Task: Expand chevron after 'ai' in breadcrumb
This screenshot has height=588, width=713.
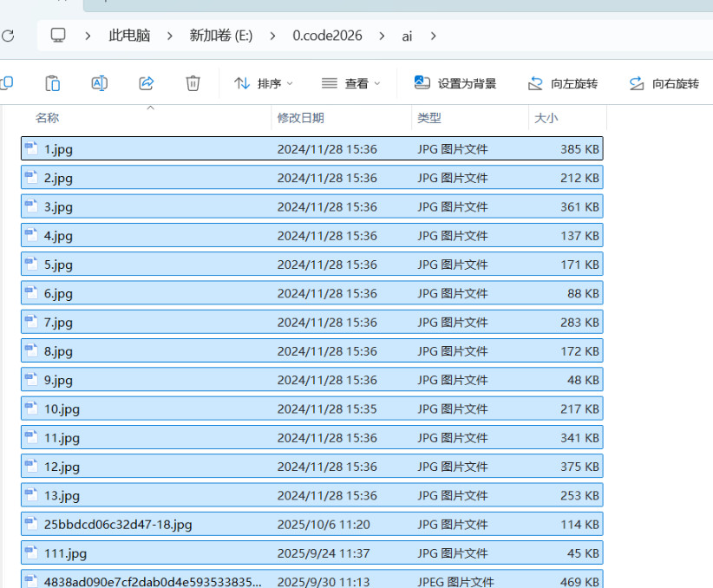Action: (433, 36)
